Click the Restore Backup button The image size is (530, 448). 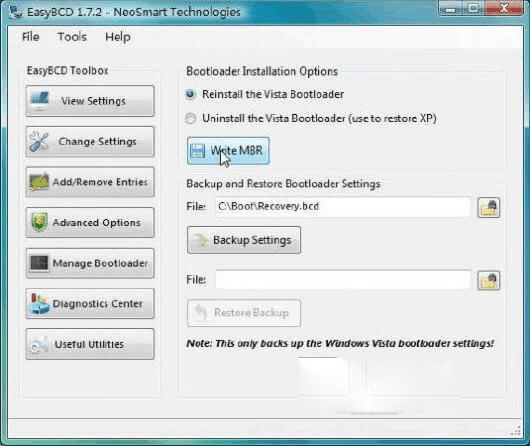244,313
